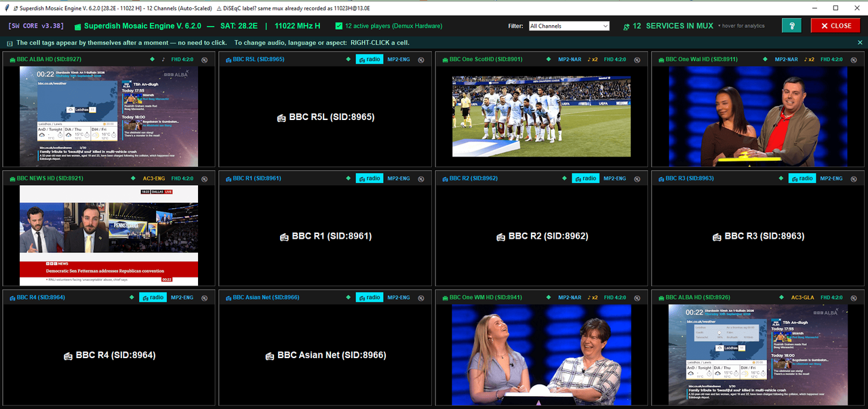Click the green diamond in BBC R1 header
868x409 pixels.
point(349,178)
